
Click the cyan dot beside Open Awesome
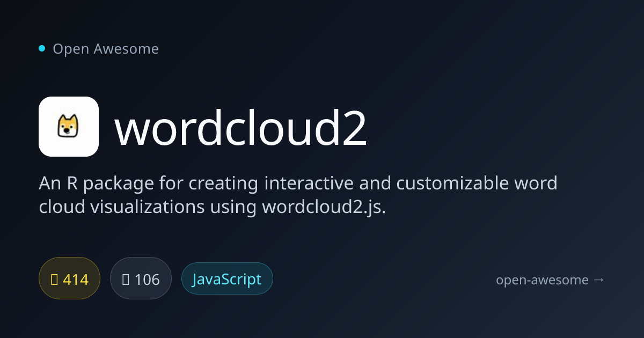(x=42, y=49)
